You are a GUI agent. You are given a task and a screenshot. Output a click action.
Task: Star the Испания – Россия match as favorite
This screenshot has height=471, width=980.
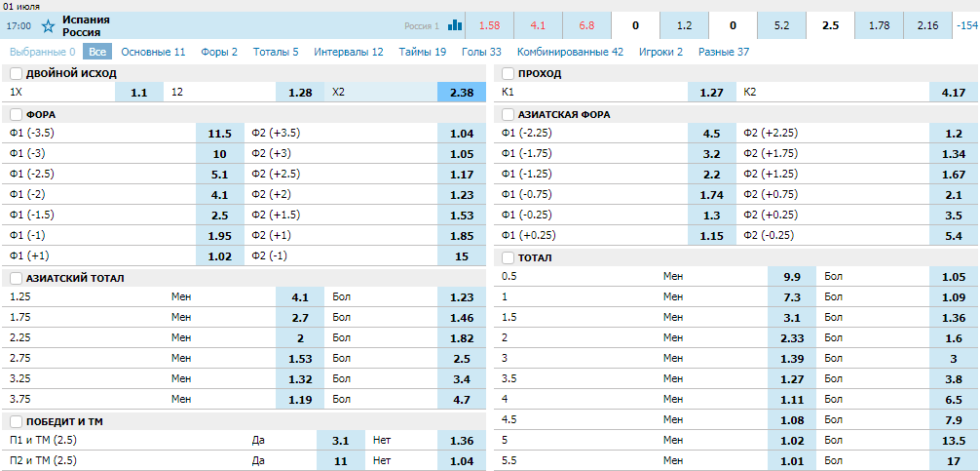click(48, 25)
